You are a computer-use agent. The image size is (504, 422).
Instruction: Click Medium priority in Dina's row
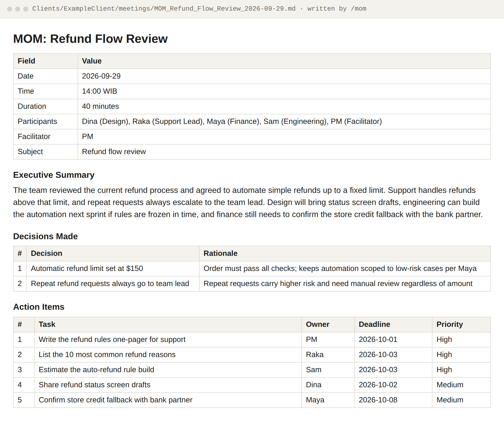tap(450, 385)
